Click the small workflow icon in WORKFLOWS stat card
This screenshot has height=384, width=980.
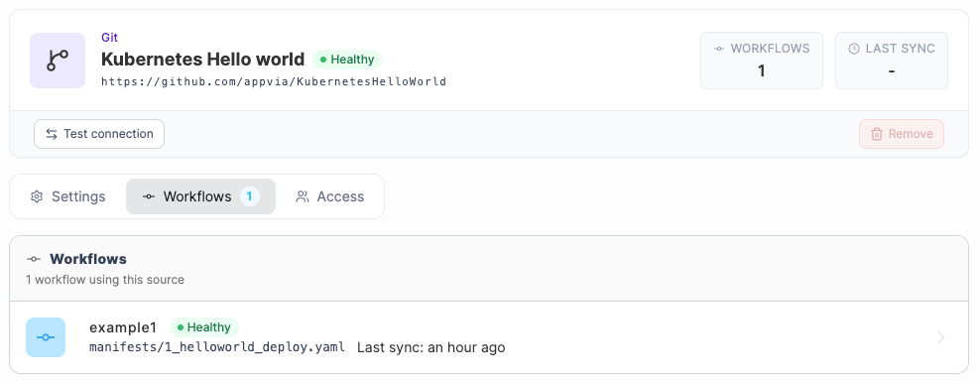coord(719,49)
